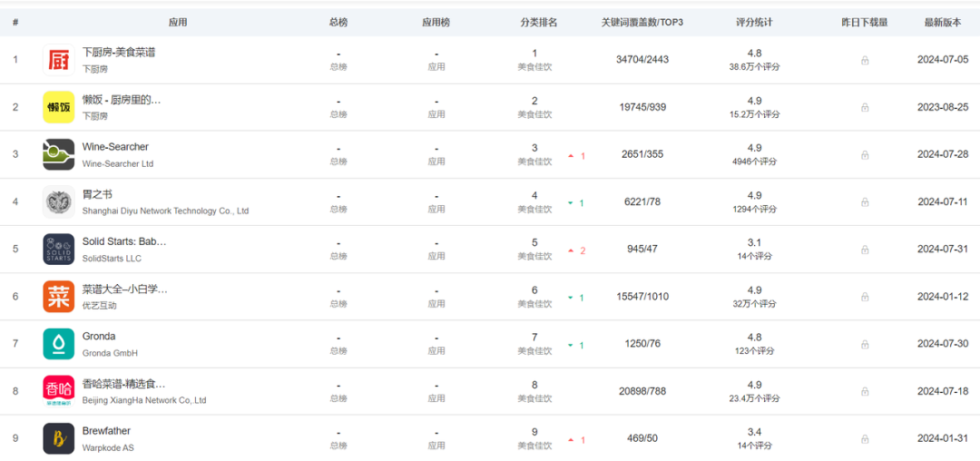Open the 香哈菜谱 app icon
980x461 pixels.
59,391
